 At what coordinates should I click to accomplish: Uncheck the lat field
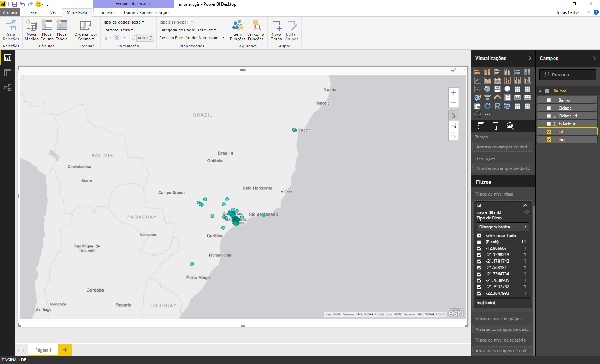click(x=549, y=132)
